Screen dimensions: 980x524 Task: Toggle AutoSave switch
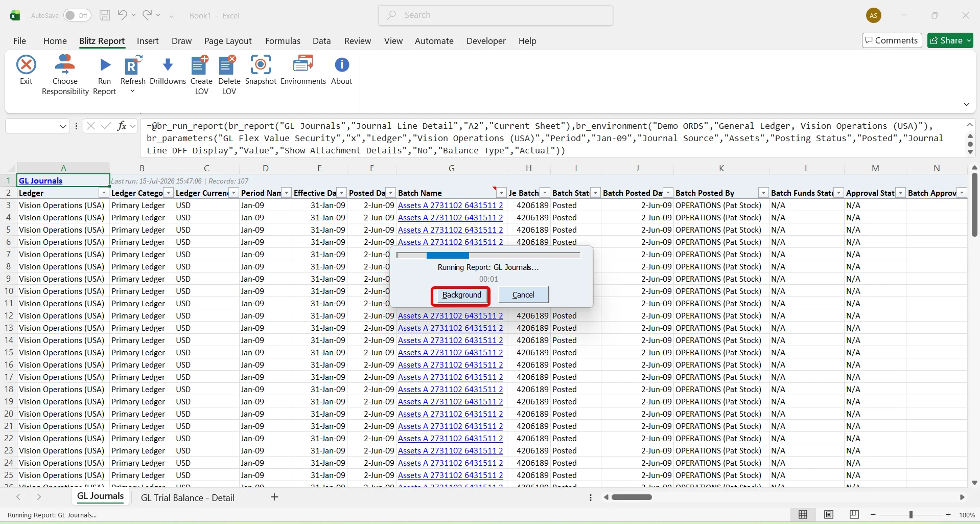click(77, 15)
